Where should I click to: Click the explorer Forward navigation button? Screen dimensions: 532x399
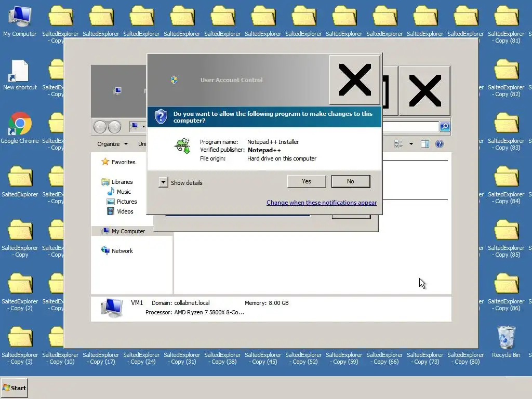[114, 127]
